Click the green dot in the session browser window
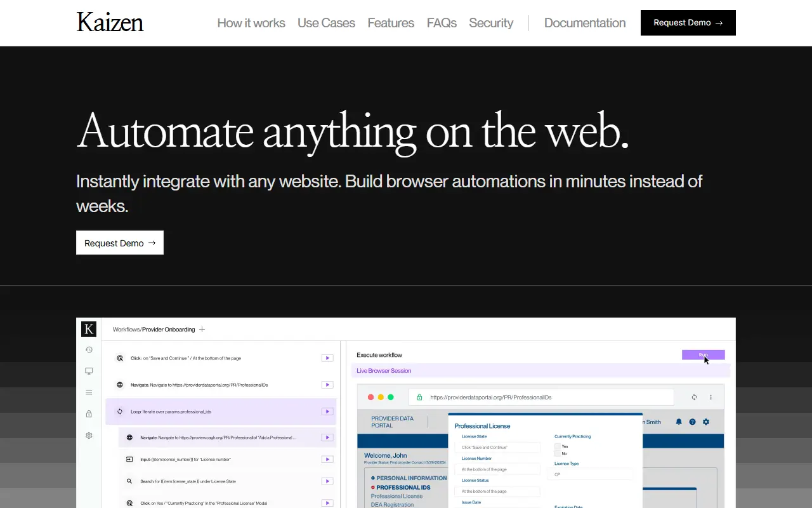Viewport: 812px width, 508px height. pos(391,398)
